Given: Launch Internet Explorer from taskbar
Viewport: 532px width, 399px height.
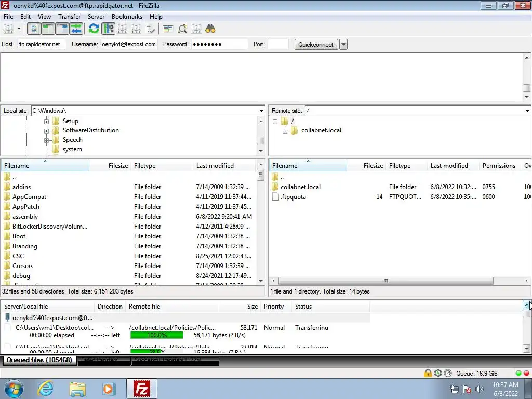Looking at the screenshot, I should [x=46, y=389].
